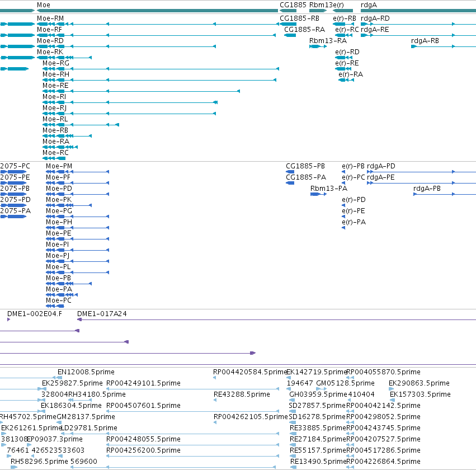476x470 pixels.
Task: Click the DME1-002E04.F clone label
Action: pos(35,314)
